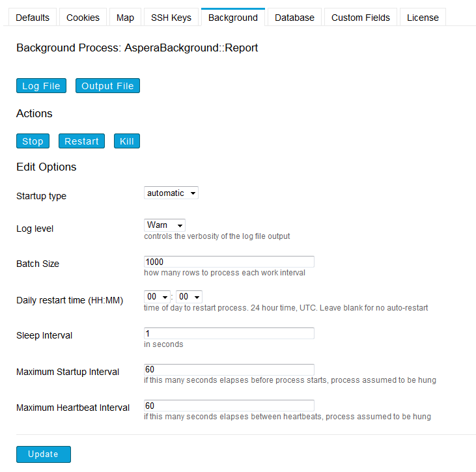
Task: Restart the background process
Action: 81,141
